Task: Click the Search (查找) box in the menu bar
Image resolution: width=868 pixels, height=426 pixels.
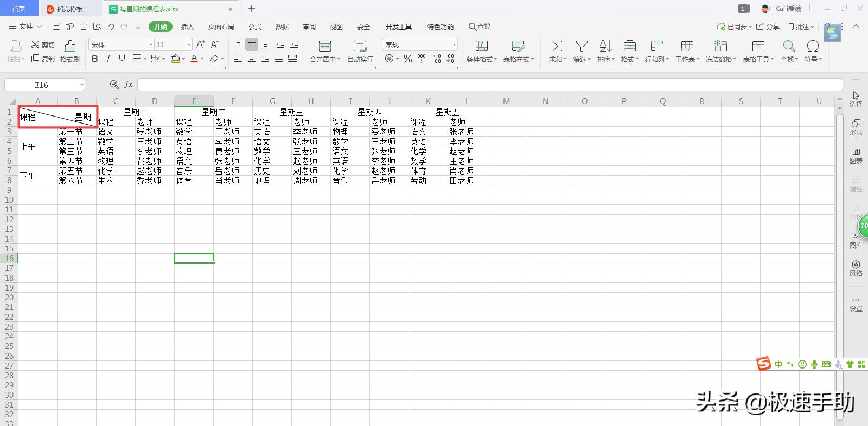Action: coord(480,27)
